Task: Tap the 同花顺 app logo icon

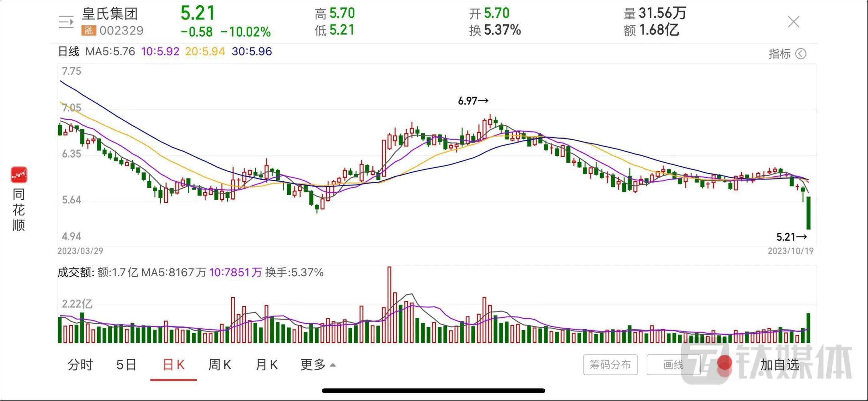Action: click(x=19, y=175)
